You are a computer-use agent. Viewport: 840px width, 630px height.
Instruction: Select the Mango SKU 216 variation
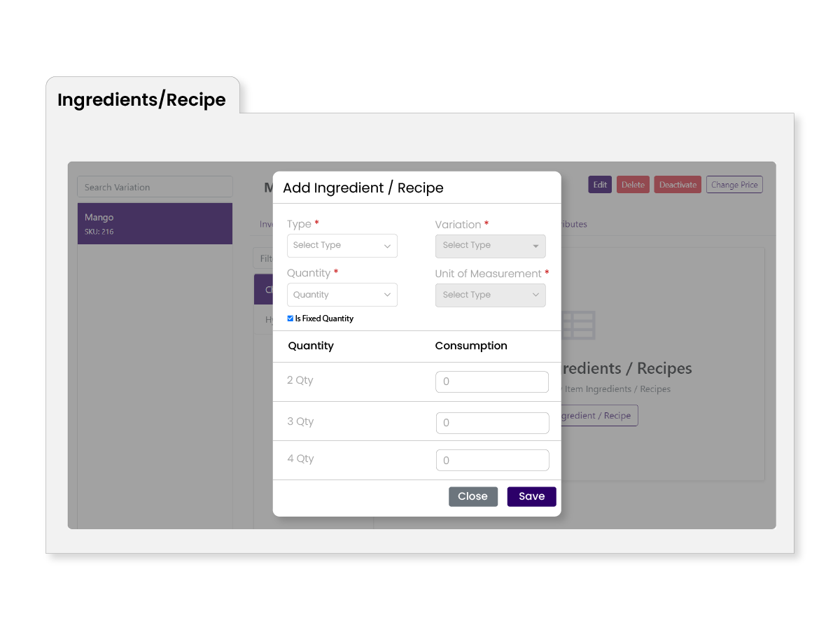(155, 223)
